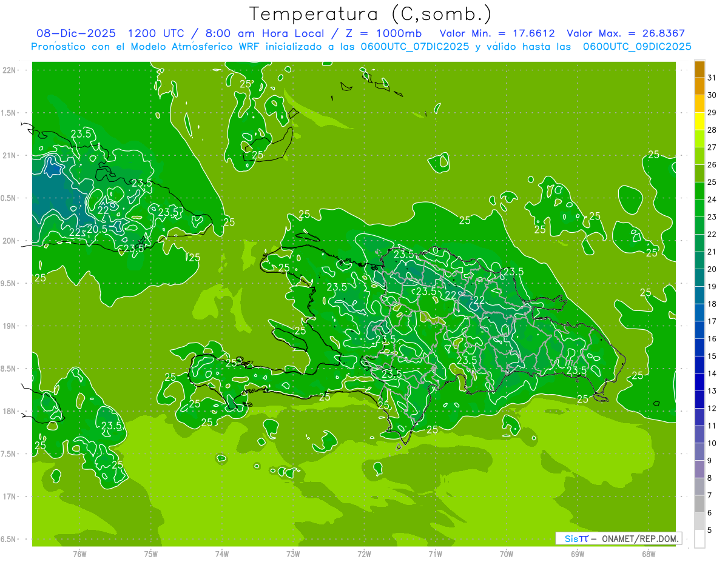
Task: Pick the blue legend swatch between 15 and 16
Action: point(699,347)
